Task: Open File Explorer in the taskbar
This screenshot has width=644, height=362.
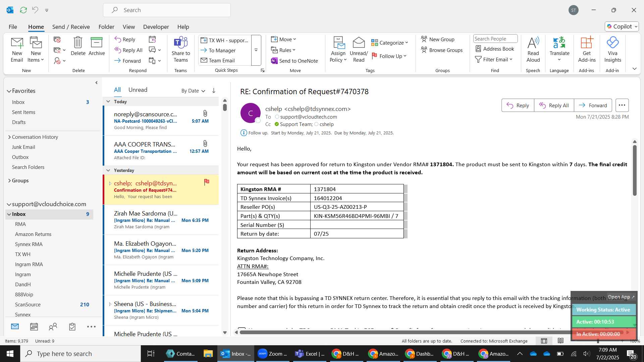Action: coord(208,354)
